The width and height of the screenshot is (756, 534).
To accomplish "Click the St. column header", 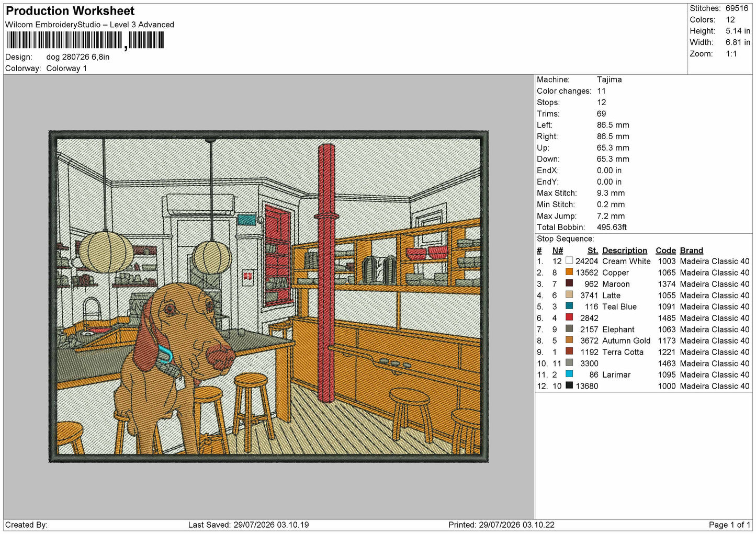I will pos(592,251).
